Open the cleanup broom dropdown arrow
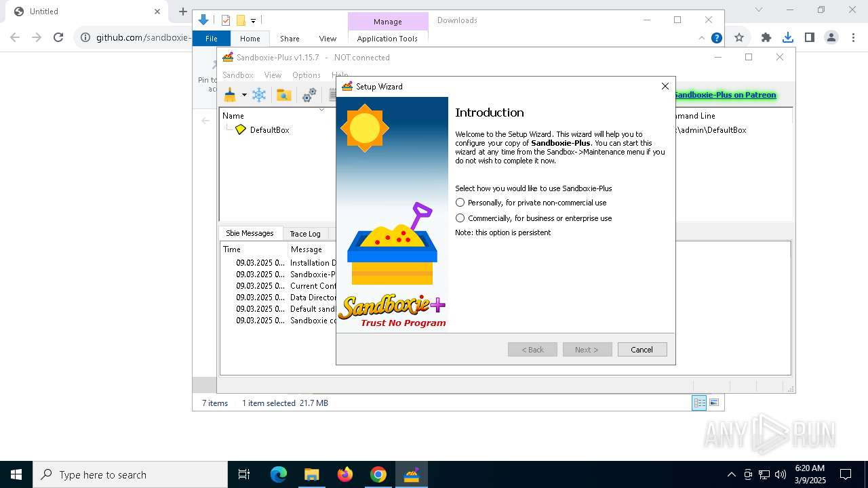Image resolution: width=868 pixels, height=488 pixels. coord(244,96)
